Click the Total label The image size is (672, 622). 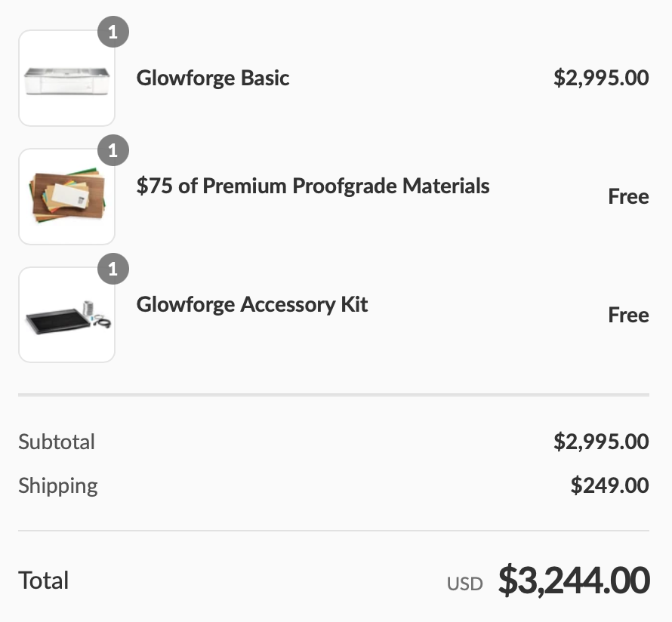click(44, 580)
